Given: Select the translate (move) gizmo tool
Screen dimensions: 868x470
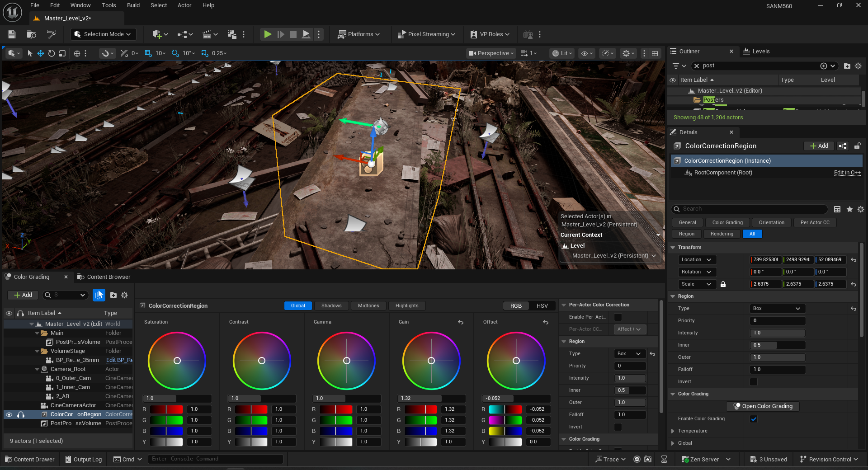Looking at the screenshot, I should point(41,53).
